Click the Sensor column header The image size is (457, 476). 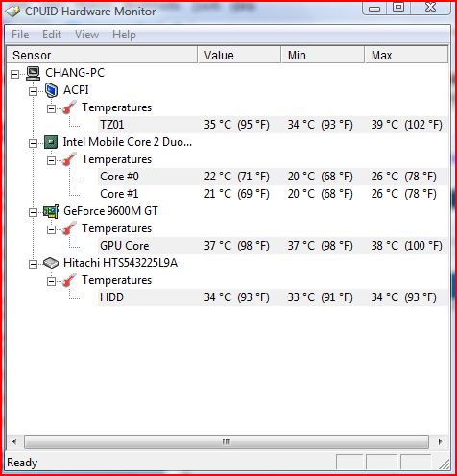(x=102, y=55)
